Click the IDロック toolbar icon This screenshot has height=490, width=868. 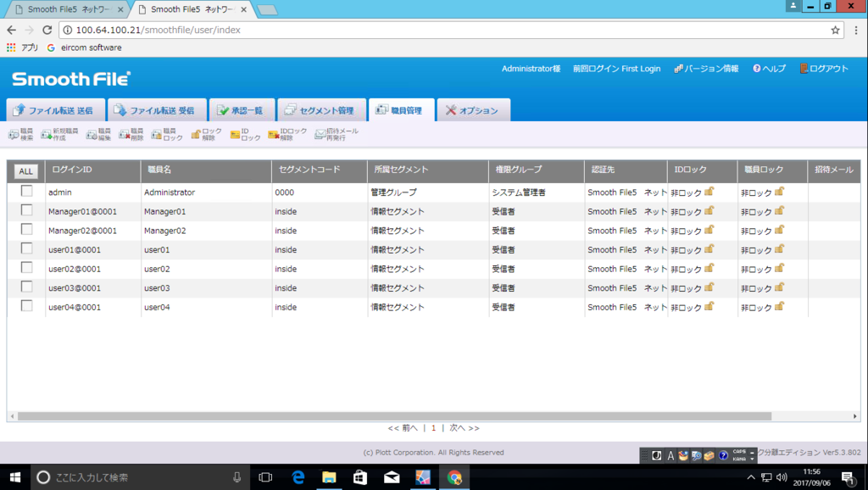[x=245, y=134]
